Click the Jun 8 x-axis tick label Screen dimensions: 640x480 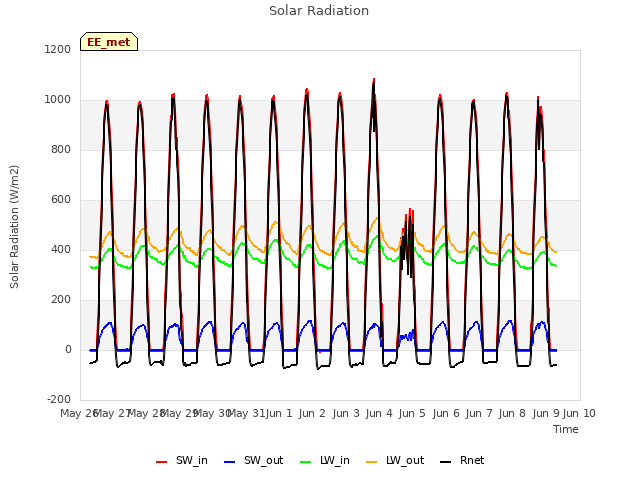(x=512, y=413)
